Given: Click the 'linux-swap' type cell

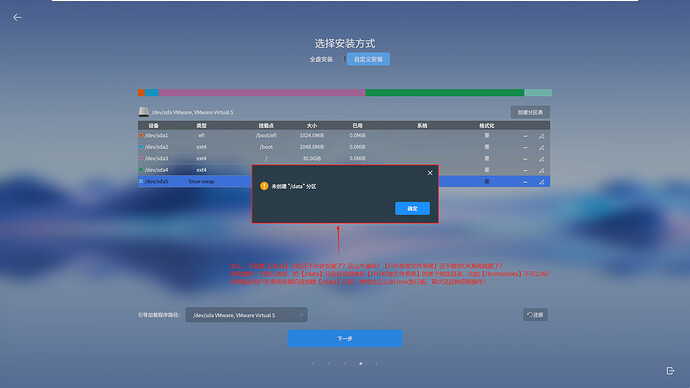Looking at the screenshot, I should (x=202, y=181).
